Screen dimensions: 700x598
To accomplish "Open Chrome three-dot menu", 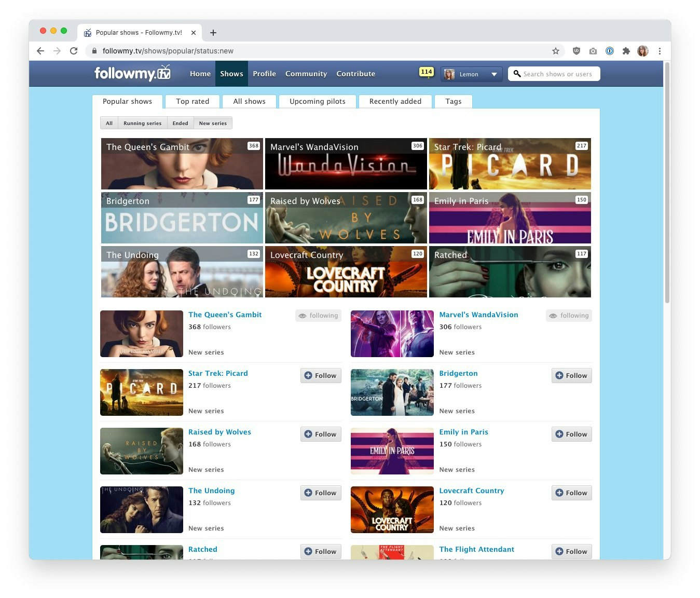I will 660,51.
